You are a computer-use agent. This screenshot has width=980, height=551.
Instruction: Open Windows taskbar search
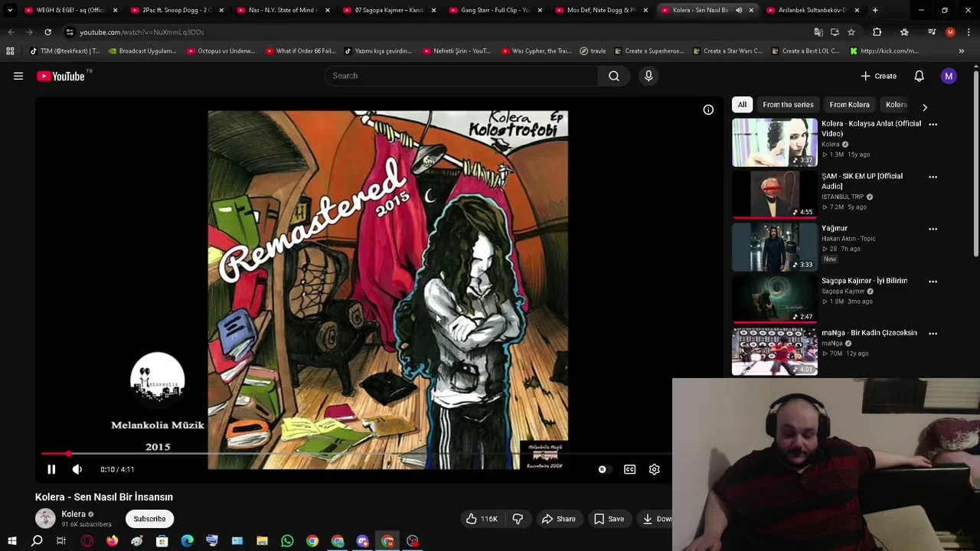(37, 541)
